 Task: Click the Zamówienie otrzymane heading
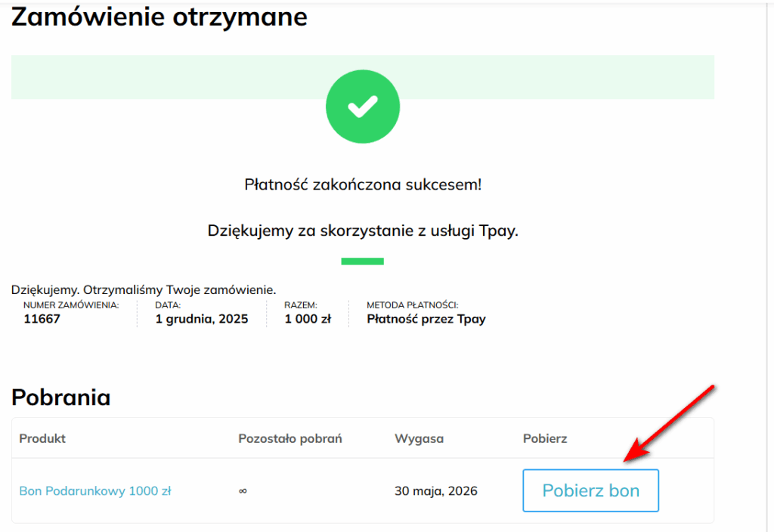159,17
